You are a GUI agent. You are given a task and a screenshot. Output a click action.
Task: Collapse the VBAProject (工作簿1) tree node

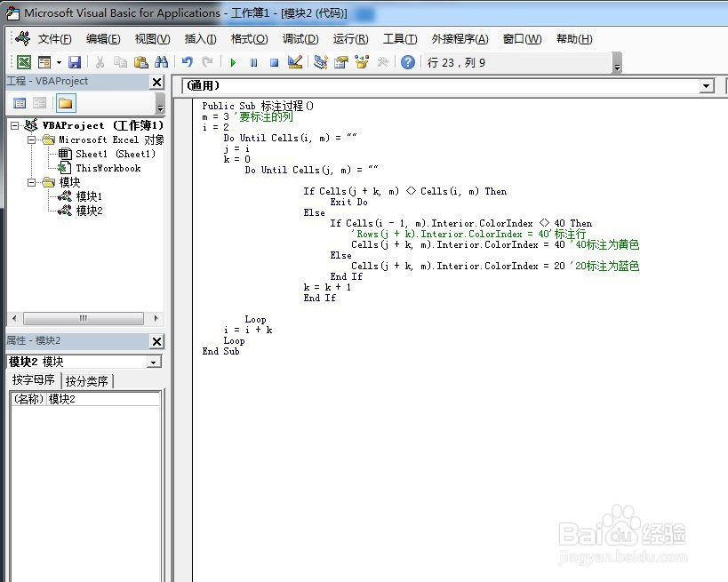click(x=15, y=126)
